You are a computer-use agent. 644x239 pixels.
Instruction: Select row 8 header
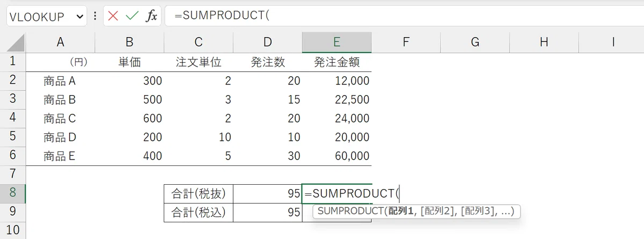[x=13, y=193]
